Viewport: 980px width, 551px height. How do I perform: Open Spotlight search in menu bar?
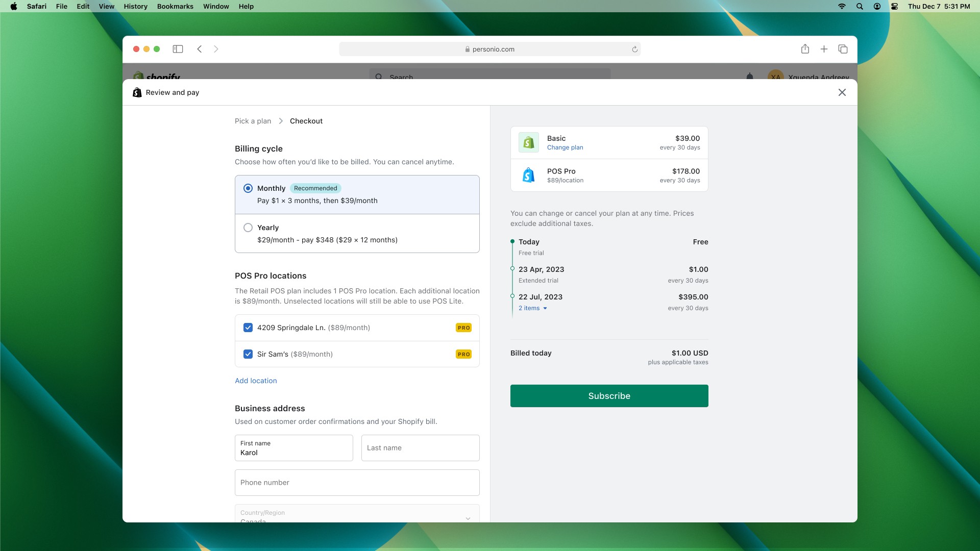pos(860,7)
